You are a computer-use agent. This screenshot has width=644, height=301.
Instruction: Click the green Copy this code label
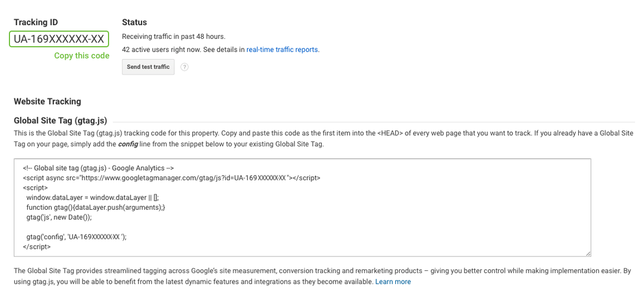(82, 56)
